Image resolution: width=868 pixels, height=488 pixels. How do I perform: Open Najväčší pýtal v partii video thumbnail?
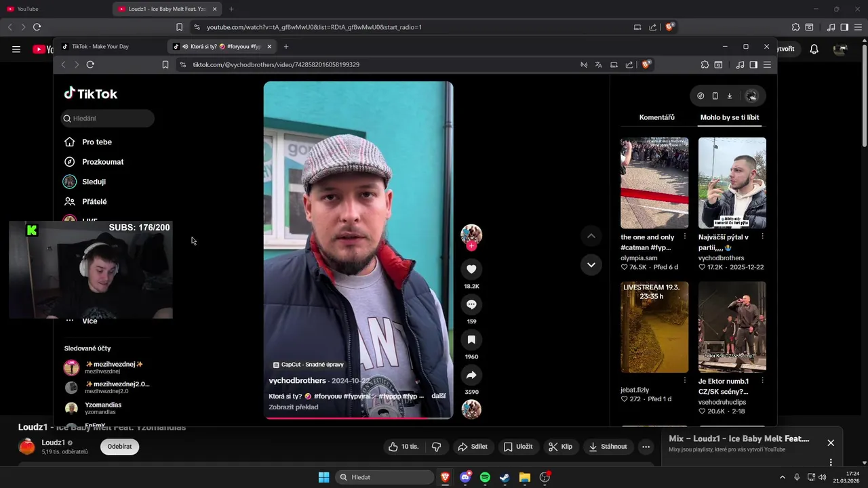point(732,183)
